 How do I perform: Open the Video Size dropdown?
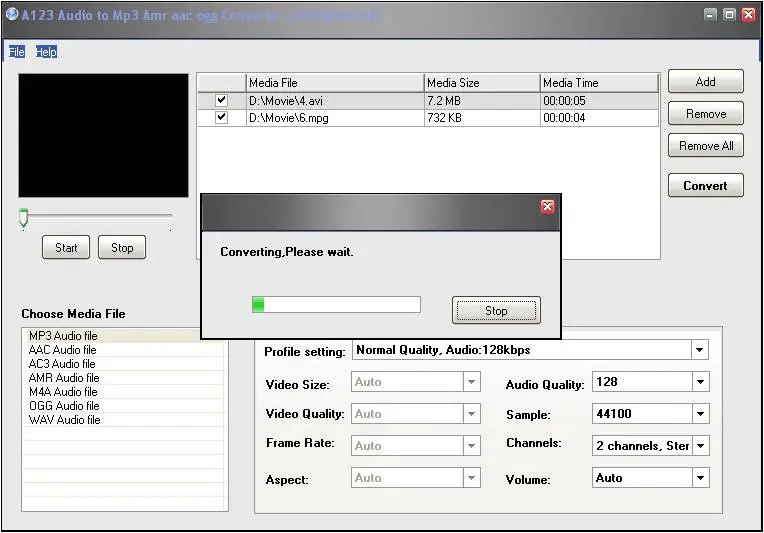coord(471,382)
